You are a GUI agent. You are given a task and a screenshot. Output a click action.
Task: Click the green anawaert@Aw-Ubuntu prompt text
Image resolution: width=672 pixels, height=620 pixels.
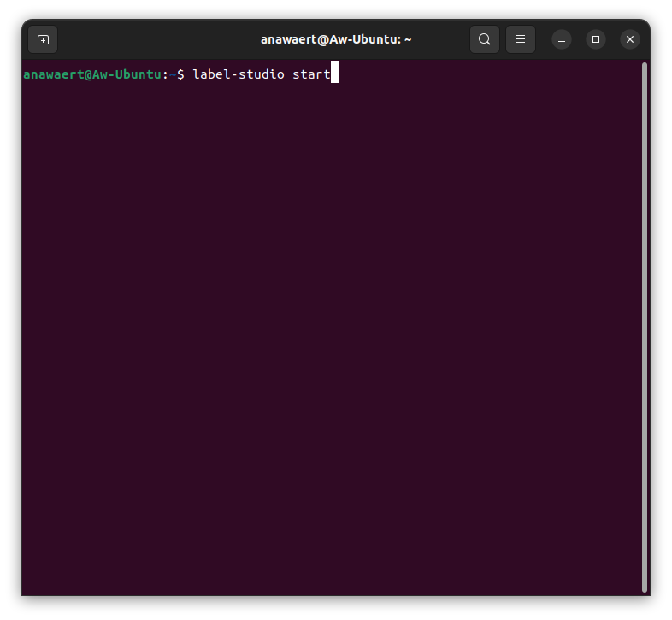point(92,74)
